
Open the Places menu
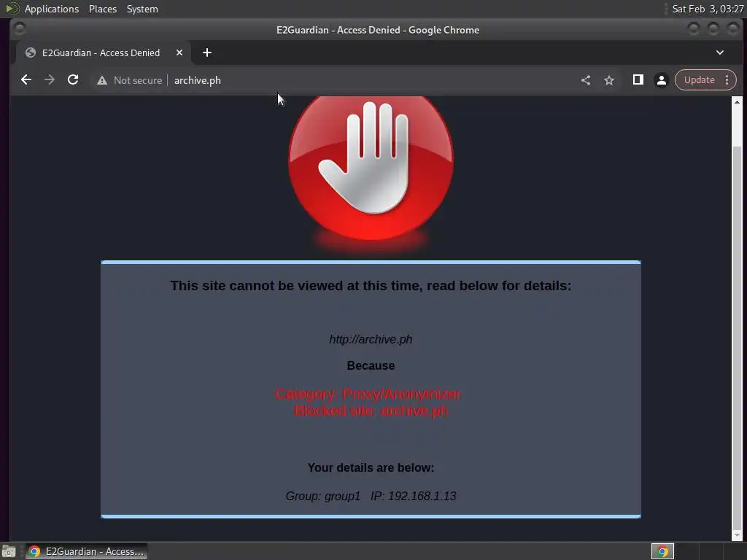103,9
